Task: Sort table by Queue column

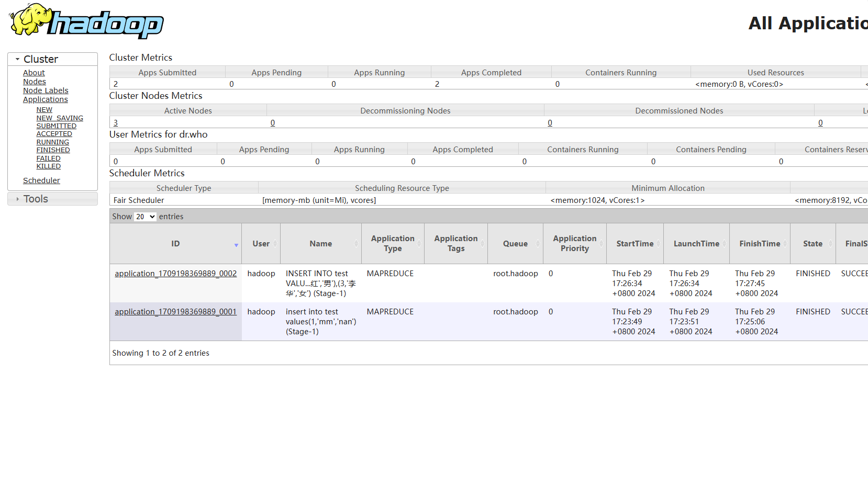Action: tap(515, 244)
